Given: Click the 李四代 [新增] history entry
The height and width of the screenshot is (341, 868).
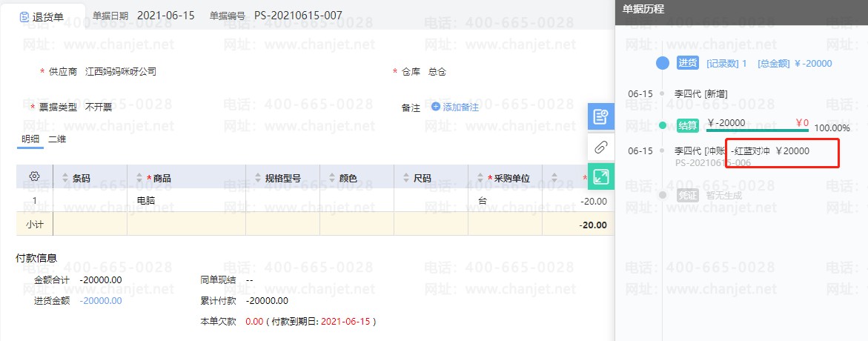Looking at the screenshot, I should pyautogui.click(x=700, y=94).
